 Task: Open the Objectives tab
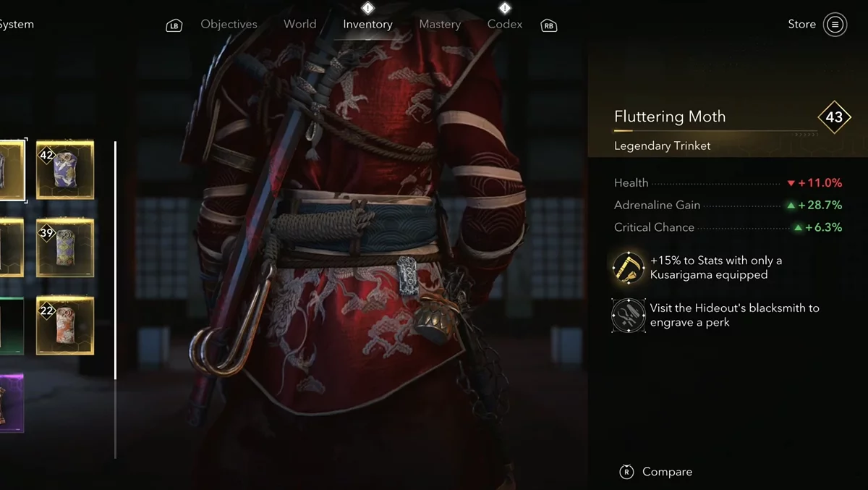tap(229, 25)
